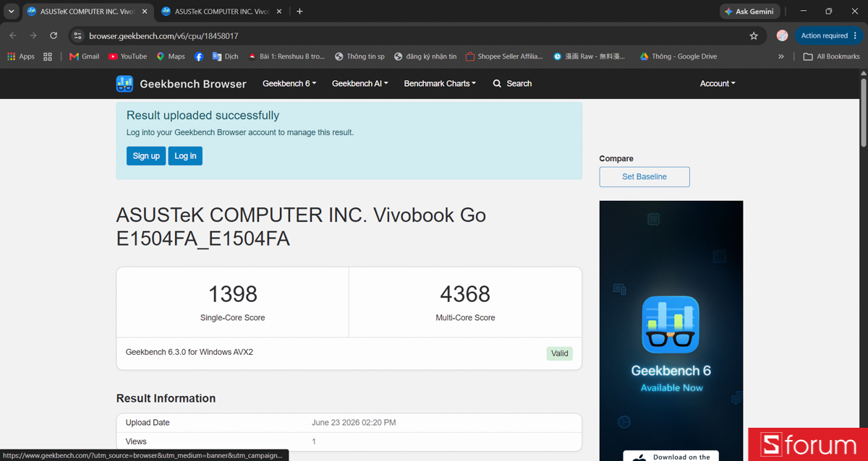Go forward using the forward arrow

pos(33,35)
